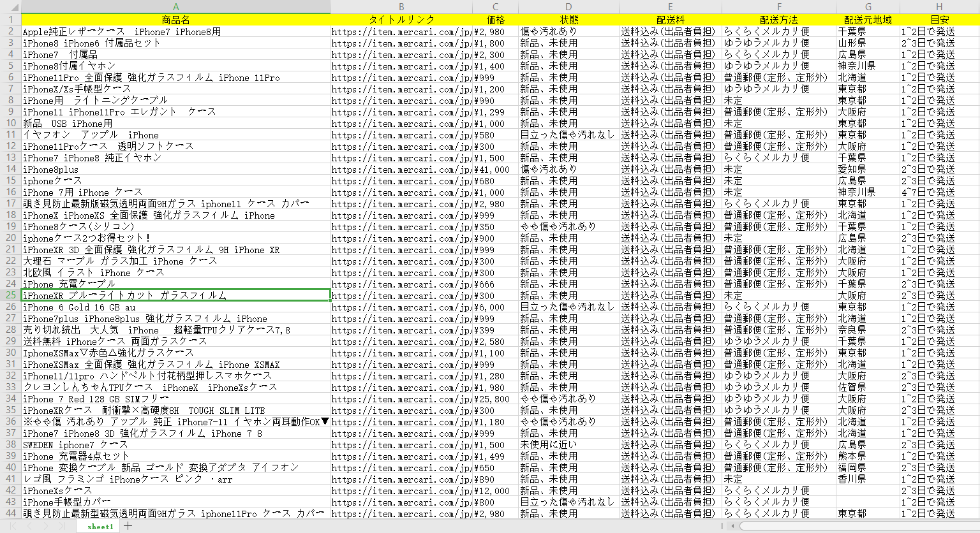The width and height of the screenshot is (980, 533).
Task: Go to the previous sheet arrow
Action: coord(30,526)
